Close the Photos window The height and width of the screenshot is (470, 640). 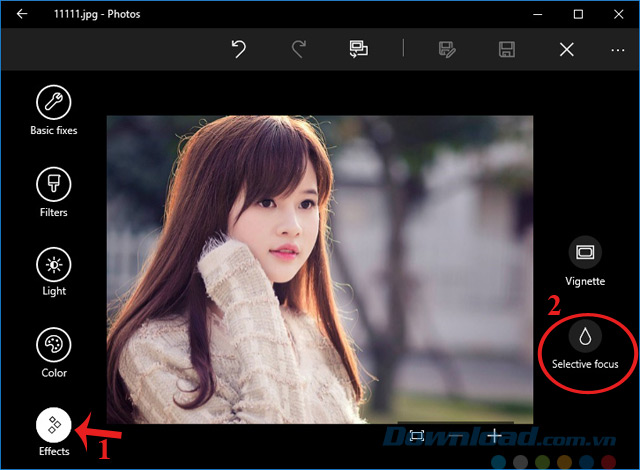(x=618, y=14)
